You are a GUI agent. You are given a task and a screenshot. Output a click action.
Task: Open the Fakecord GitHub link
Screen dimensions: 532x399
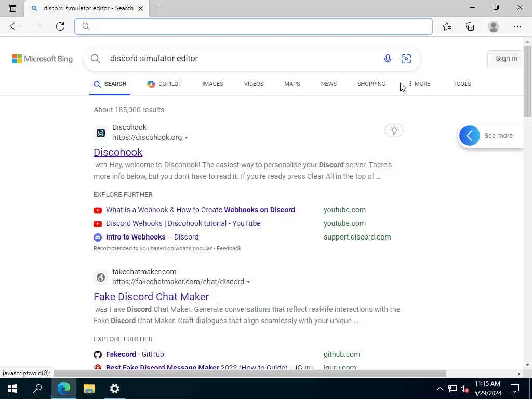tap(135, 354)
